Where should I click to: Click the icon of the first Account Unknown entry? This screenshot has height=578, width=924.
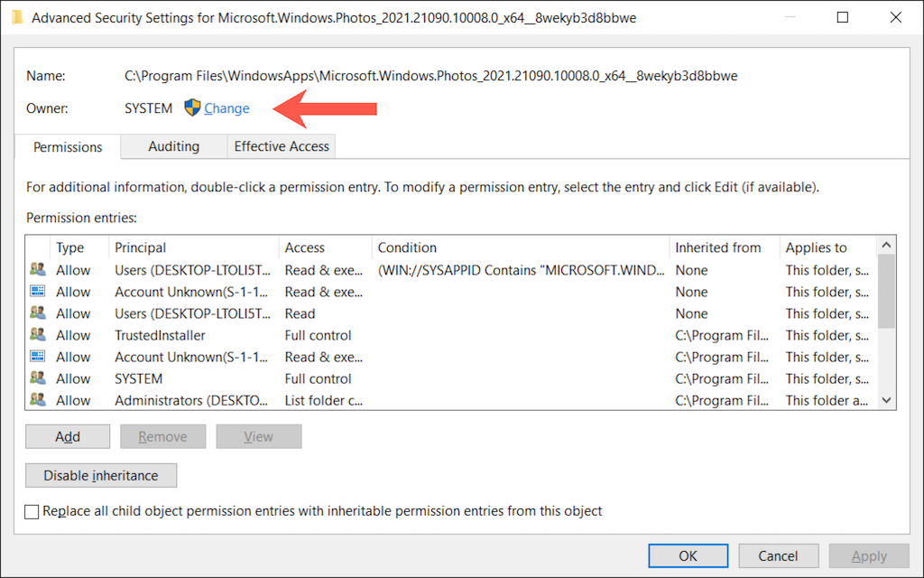[37, 292]
